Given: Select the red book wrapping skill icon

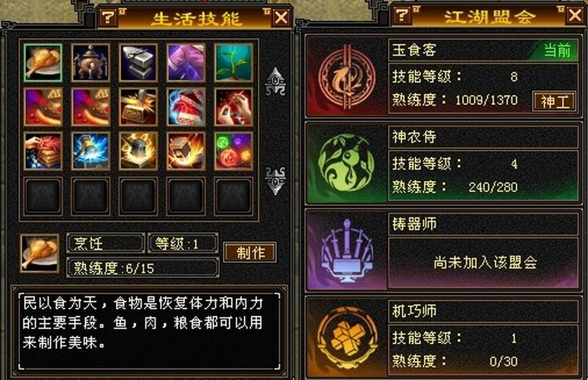Looking at the screenshot, I should click(42, 151).
